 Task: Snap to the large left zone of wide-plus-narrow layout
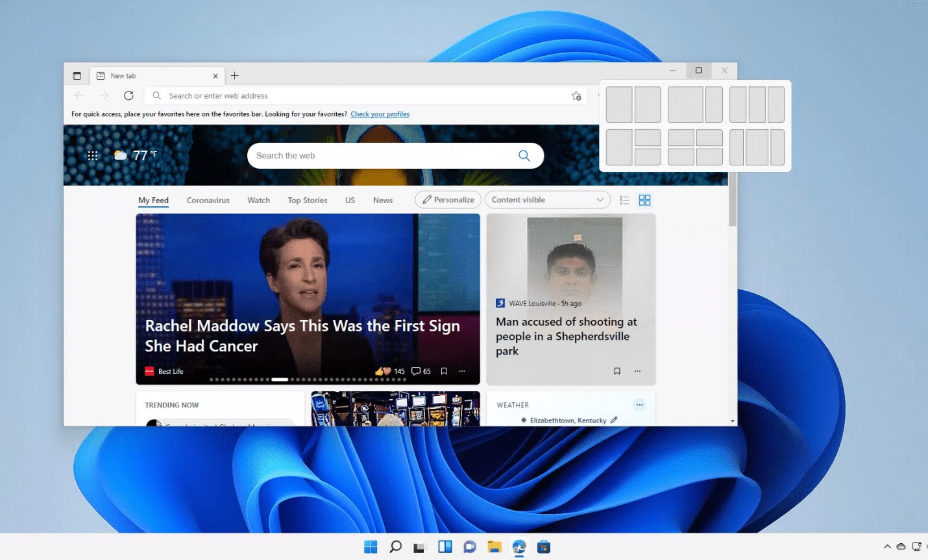point(685,104)
